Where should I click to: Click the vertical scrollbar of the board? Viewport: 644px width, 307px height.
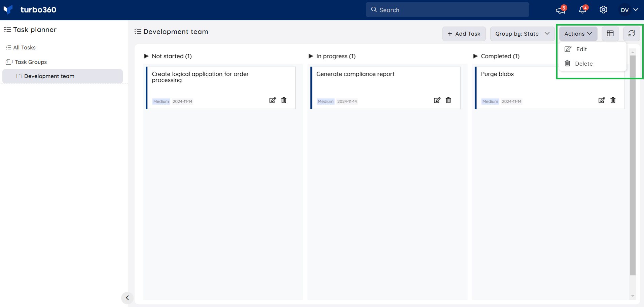coord(633,165)
